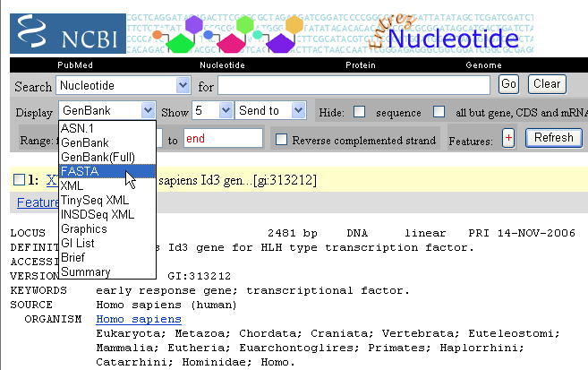Select INSDSeq XML option
This screenshot has width=588, height=370.
tap(107, 214)
